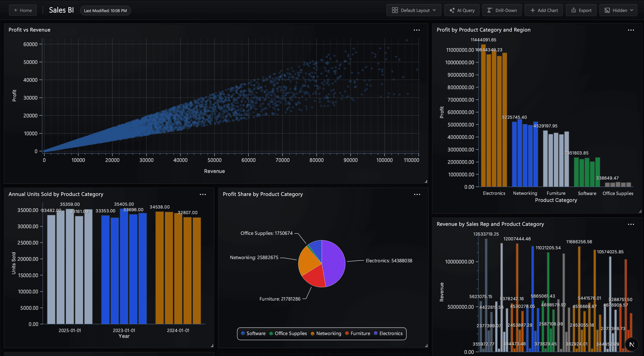
Task: Click the round N avatar button
Action: 632,345
